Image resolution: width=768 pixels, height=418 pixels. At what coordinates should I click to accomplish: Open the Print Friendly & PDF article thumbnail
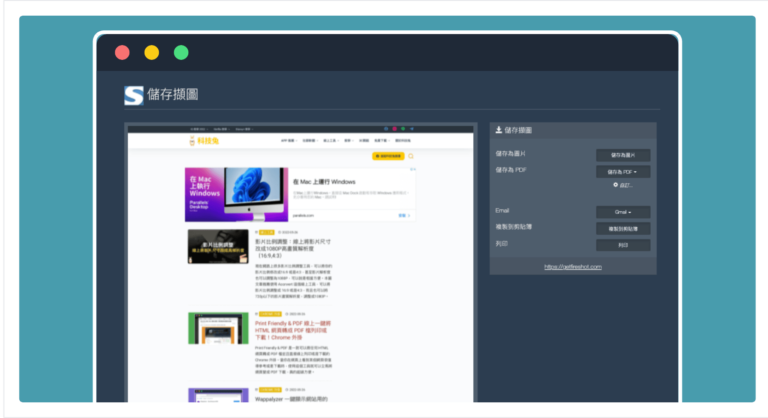(x=218, y=328)
